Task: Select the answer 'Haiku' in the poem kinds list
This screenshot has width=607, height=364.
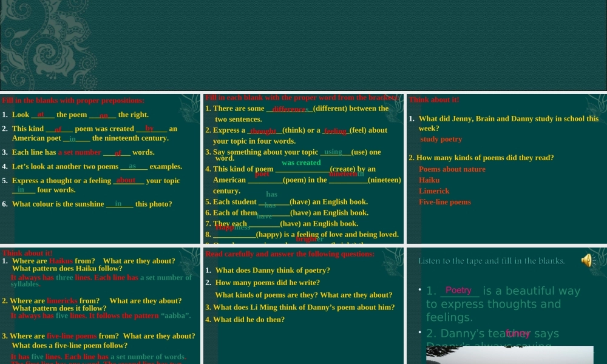Action: (x=429, y=180)
